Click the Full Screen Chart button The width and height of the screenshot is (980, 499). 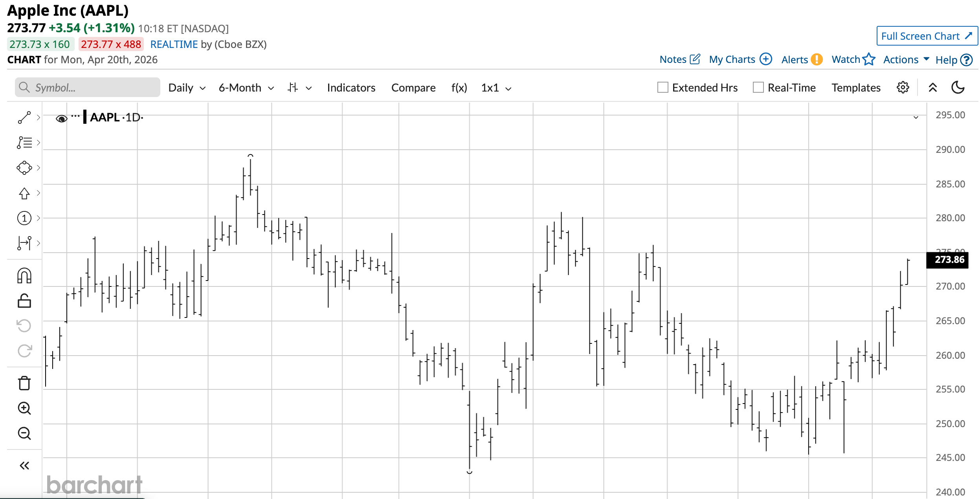(x=927, y=36)
